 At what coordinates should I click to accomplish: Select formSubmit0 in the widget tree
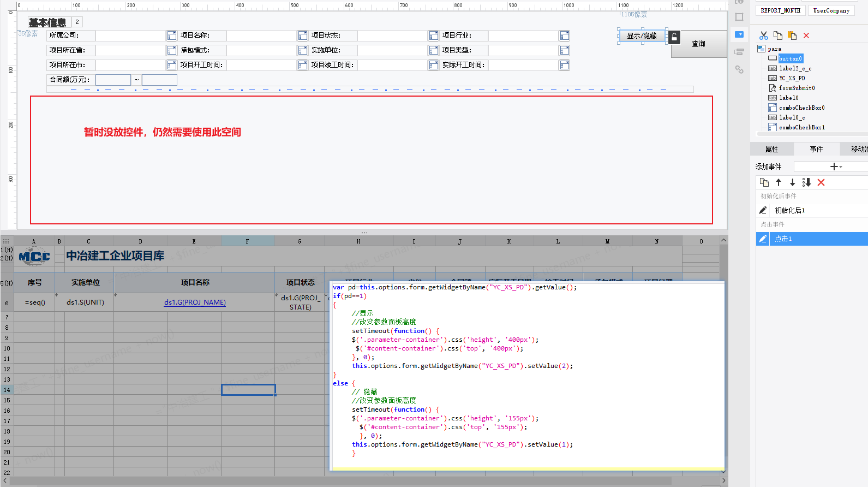tap(797, 88)
